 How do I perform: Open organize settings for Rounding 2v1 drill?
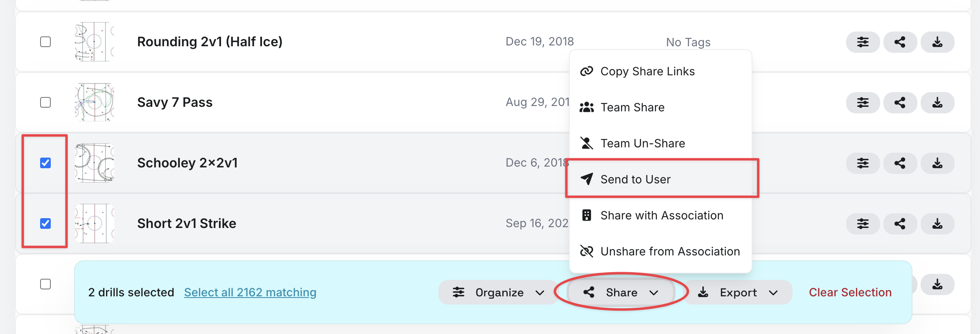[863, 42]
